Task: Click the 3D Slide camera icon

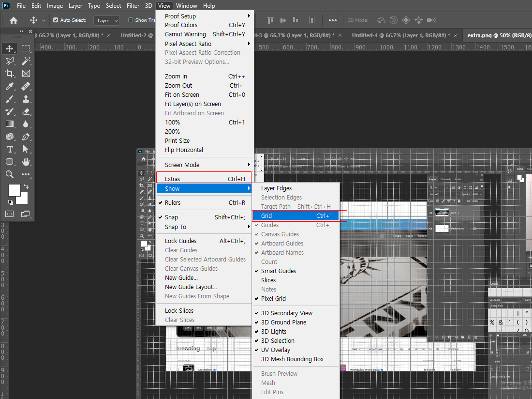Action: 419,20
